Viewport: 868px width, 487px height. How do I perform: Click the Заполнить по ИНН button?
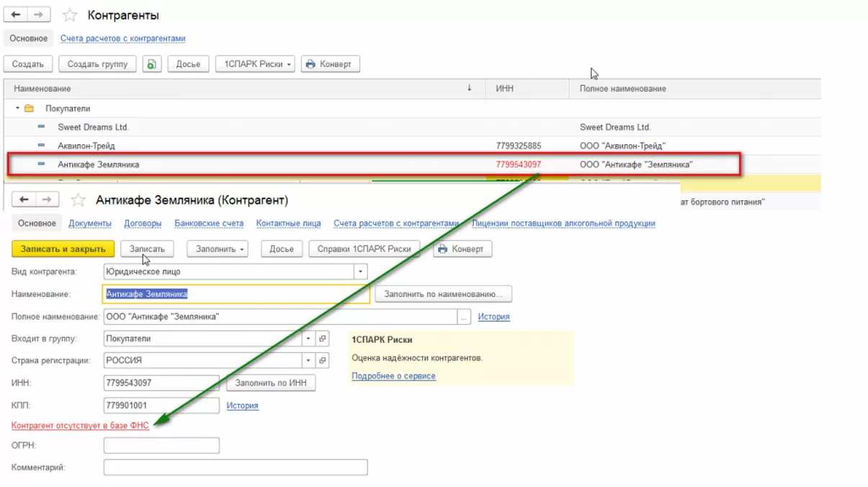271,383
